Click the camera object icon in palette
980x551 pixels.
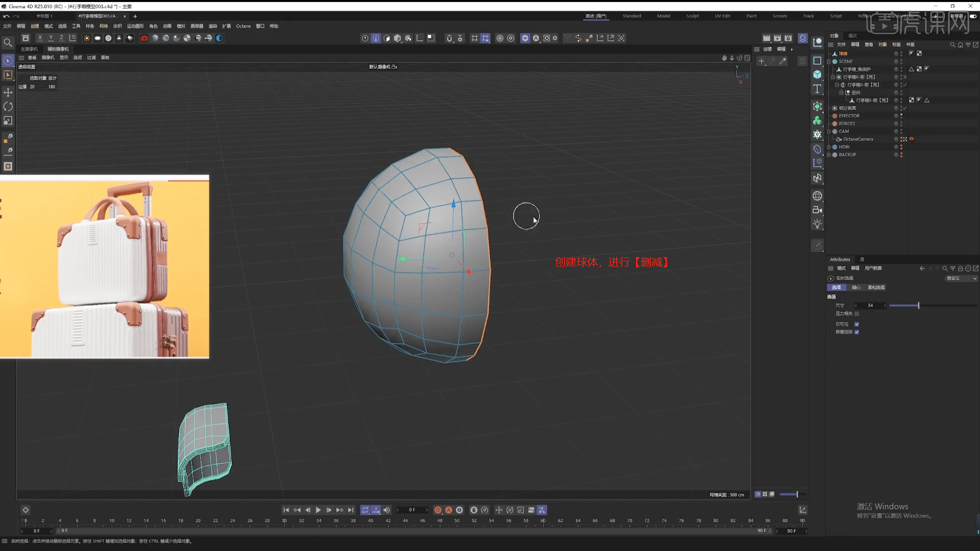[x=817, y=210]
